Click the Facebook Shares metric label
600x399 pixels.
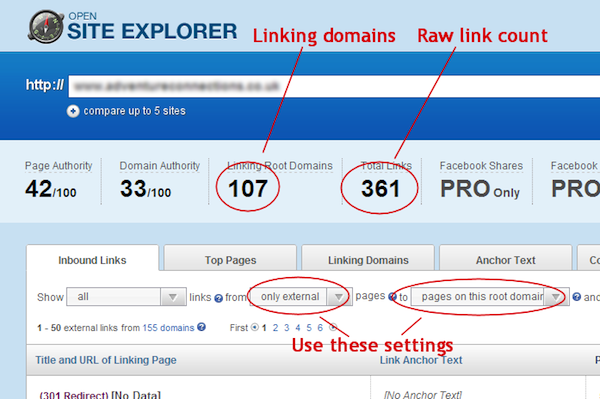point(481,166)
